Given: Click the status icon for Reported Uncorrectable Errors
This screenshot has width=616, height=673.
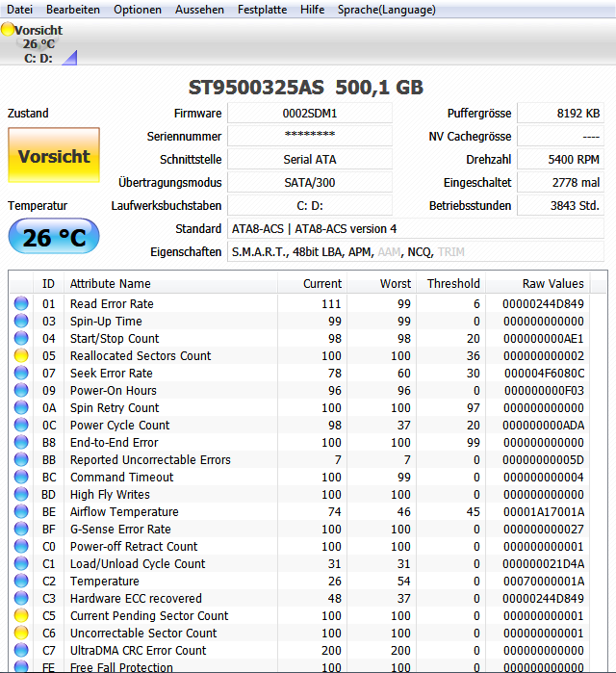Looking at the screenshot, I should [x=21, y=459].
